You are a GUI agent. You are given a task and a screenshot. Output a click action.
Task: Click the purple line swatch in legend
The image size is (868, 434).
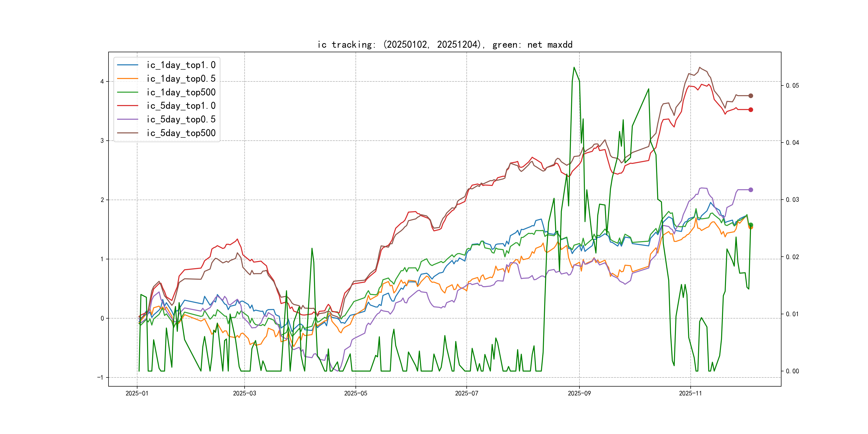click(127, 119)
